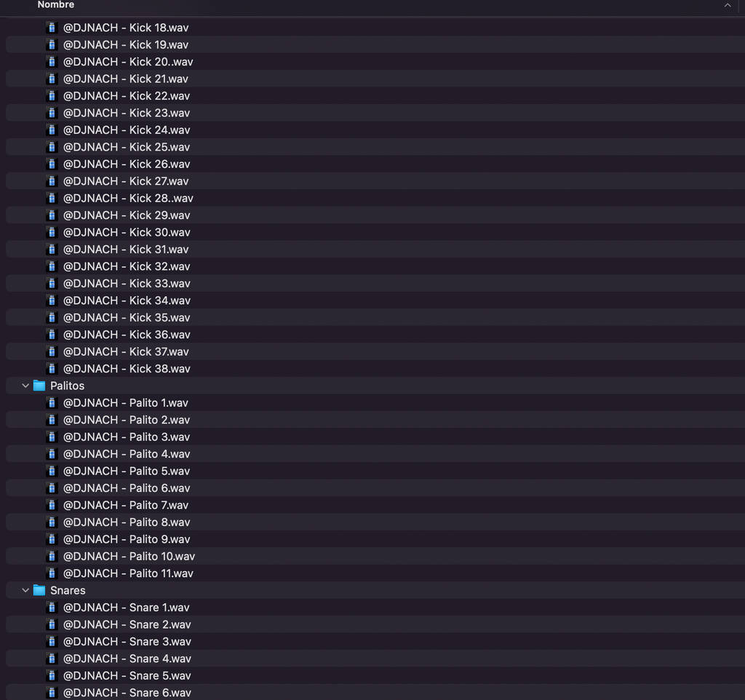Select file name @DJNACH - Kick 33.wav
745x700 pixels.
point(127,284)
